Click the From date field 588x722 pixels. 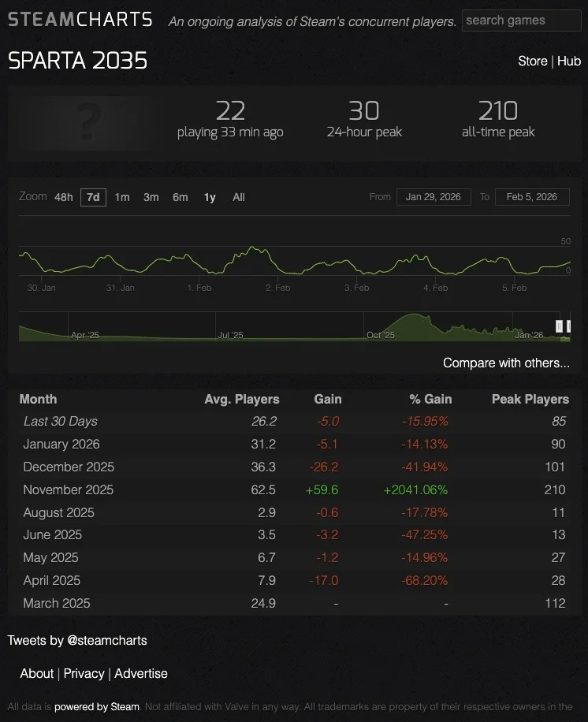coord(434,197)
